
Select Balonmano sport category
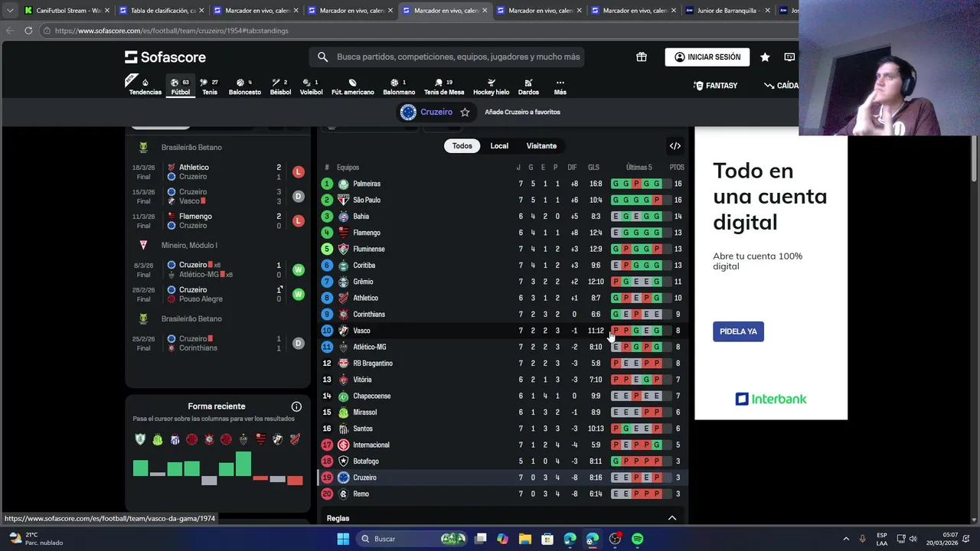coord(399,86)
